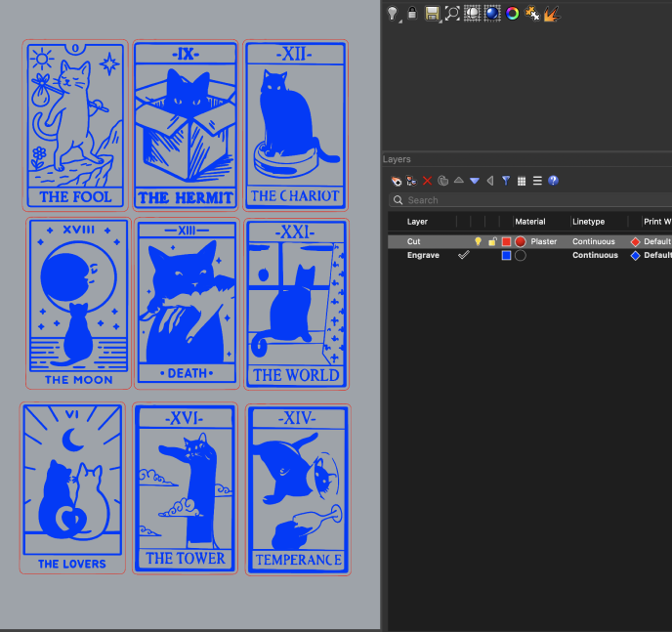Click the Linetype column header
This screenshot has width=672, height=632.
[x=589, y=222]
